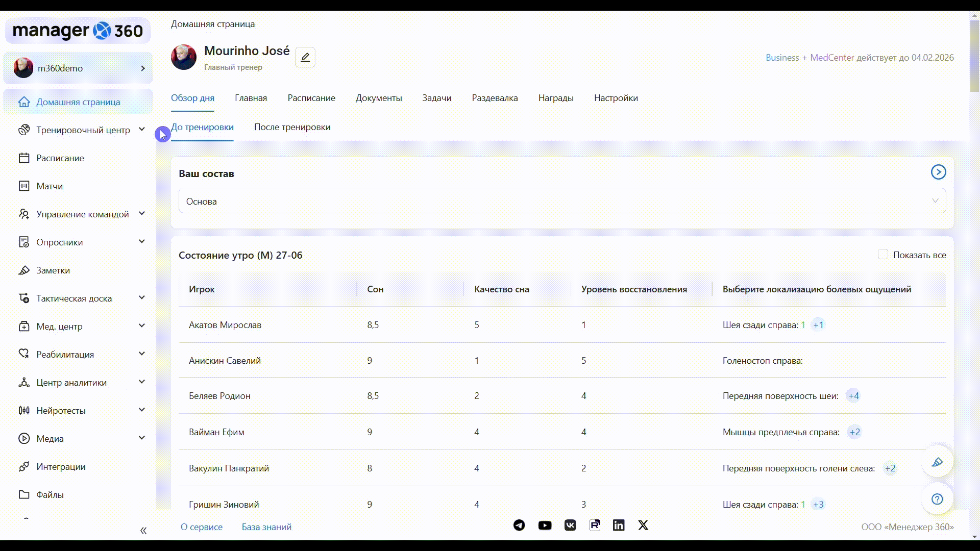The image size is (980, 551).
Task: Click the circled arrow in Ваш состав
Action: click(938, 172)
